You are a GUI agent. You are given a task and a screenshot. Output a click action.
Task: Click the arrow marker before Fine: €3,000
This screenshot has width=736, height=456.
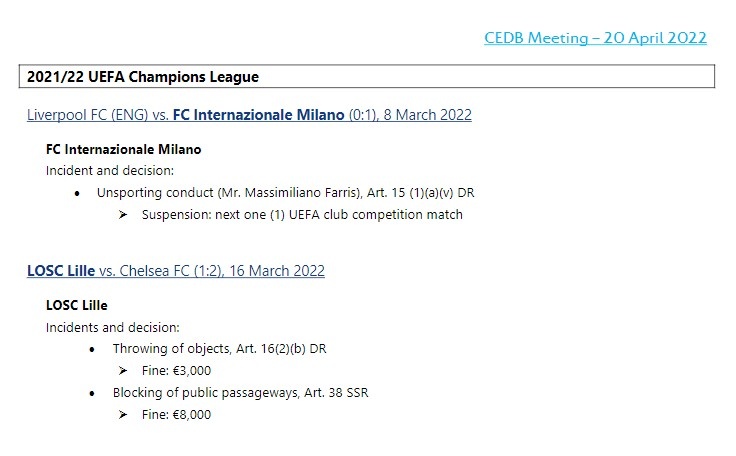tap(123, 371)
